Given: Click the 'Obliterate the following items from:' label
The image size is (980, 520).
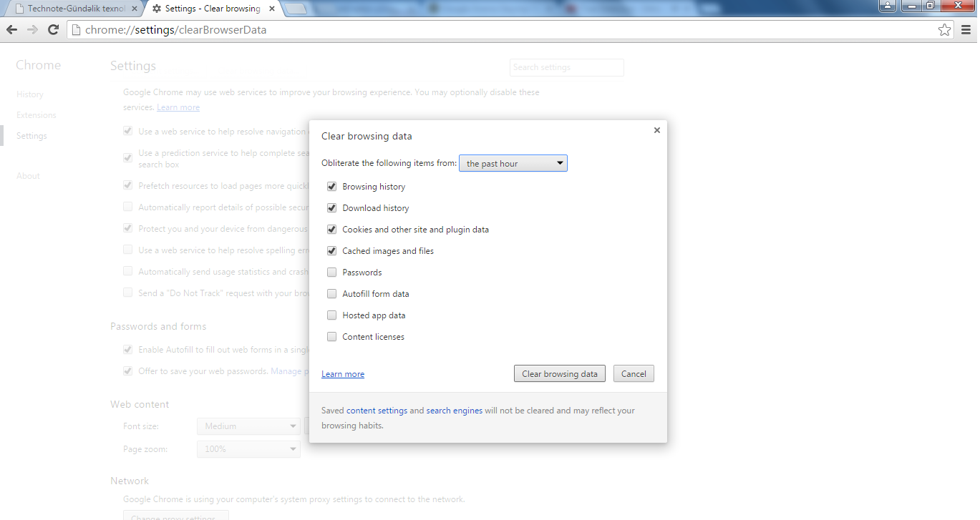Looking at the screenshot, I should pyautogui.click(x=389, y=163).
